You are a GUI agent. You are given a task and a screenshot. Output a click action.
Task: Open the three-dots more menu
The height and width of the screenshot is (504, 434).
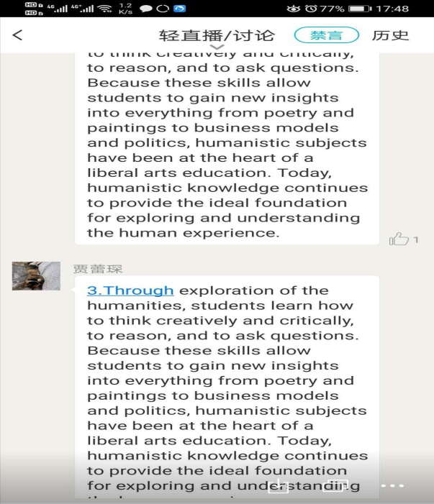[x=392, y=486]
